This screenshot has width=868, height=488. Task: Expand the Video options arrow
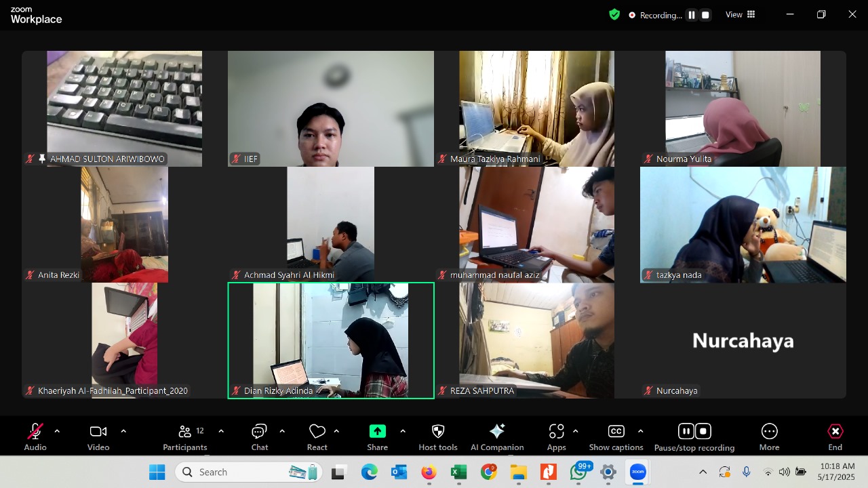[123, 431]
